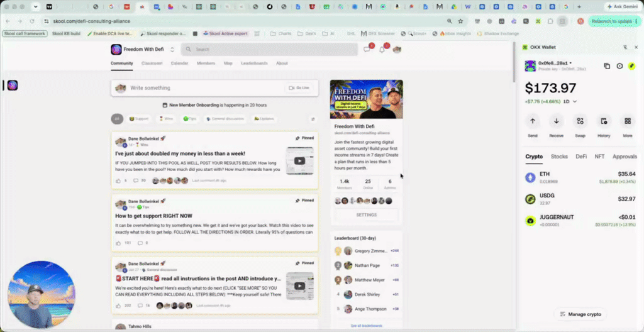Open the Leaderboards tab
This screenshot has width=644, height=332.
click(x=254, y=64)
